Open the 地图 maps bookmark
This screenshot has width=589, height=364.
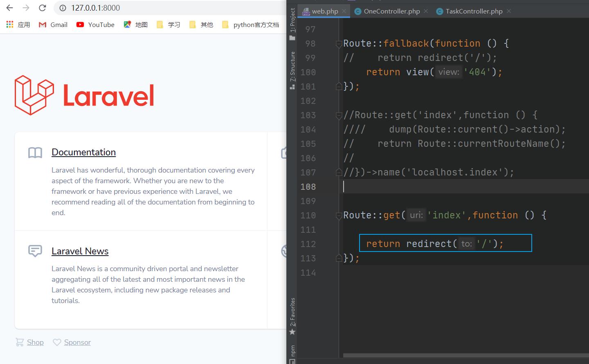136,25
